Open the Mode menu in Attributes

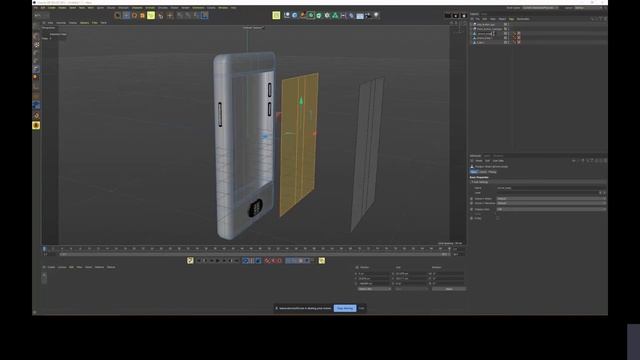point(479,161)
